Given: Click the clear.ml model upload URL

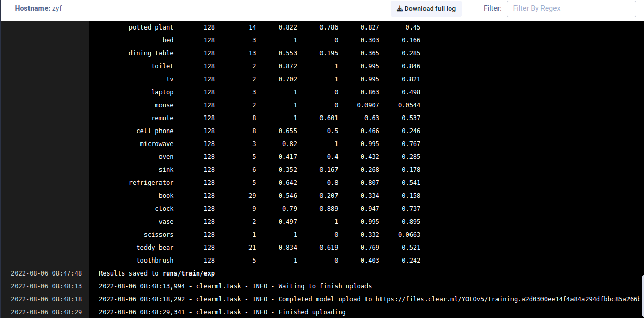Looking at the screenshot, I should click(508, 299).
